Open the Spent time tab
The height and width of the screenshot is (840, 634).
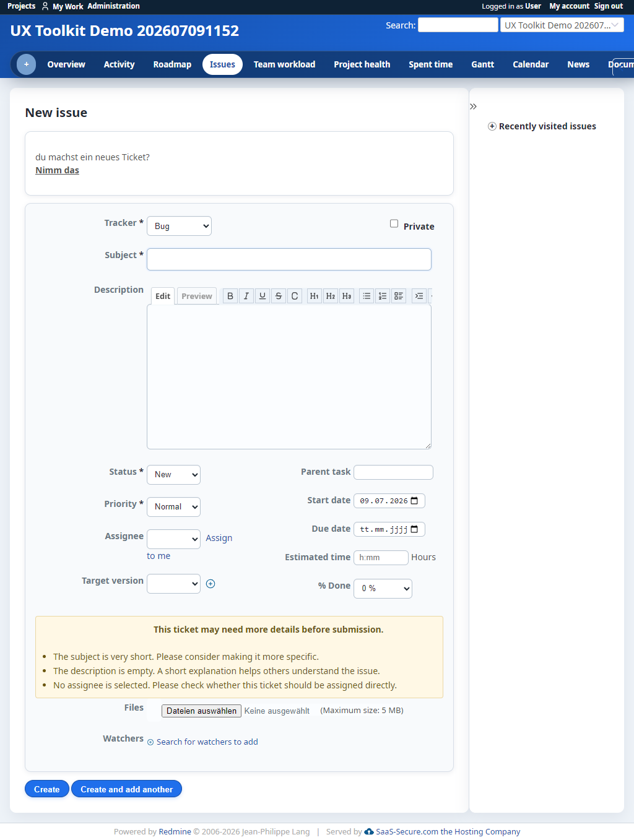[430, 64]
